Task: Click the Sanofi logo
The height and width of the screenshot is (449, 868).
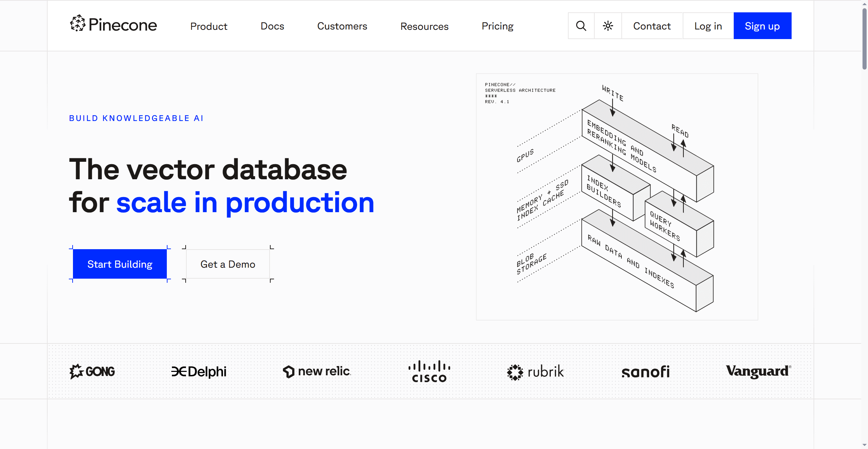Action: coord(645,372)
